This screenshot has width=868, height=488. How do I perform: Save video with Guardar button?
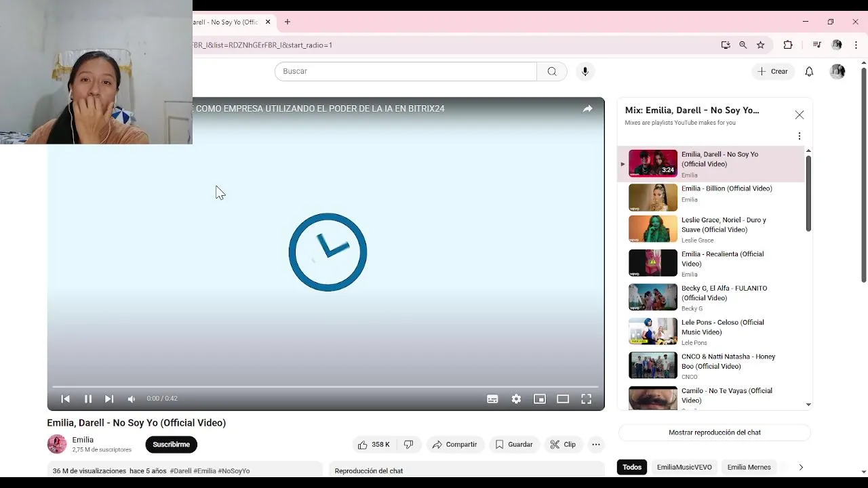[514, 445]
